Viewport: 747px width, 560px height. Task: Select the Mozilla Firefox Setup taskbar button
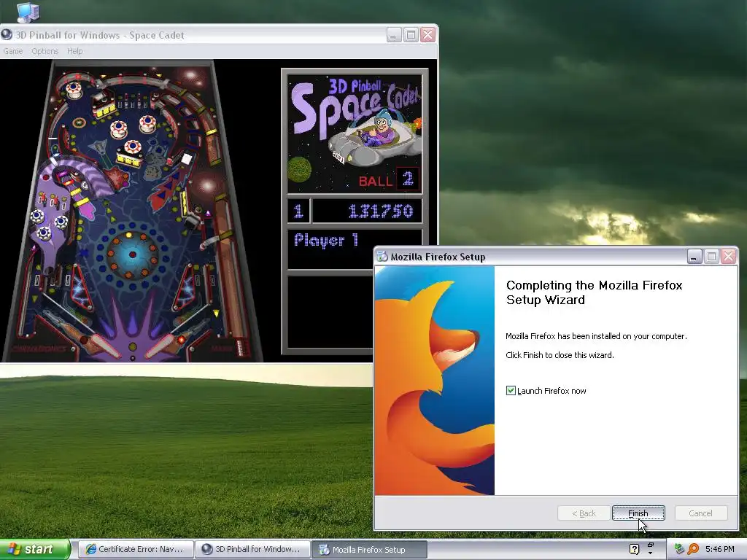click(369, 549)
